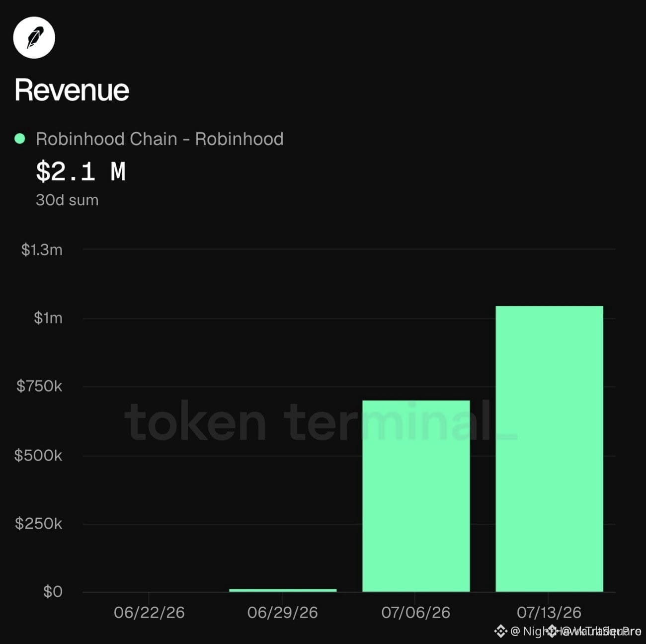Click the $1.3m y-axis label
The width and height of the screenshot is (646, 644).
(42, 249)
